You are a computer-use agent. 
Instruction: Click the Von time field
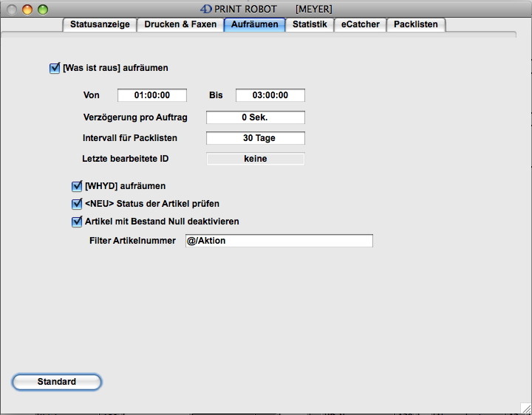pyautogui.click(x=152, y=95)
